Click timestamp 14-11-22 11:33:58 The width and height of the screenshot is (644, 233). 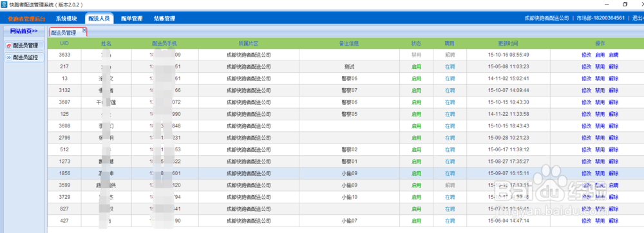(508, 114)
